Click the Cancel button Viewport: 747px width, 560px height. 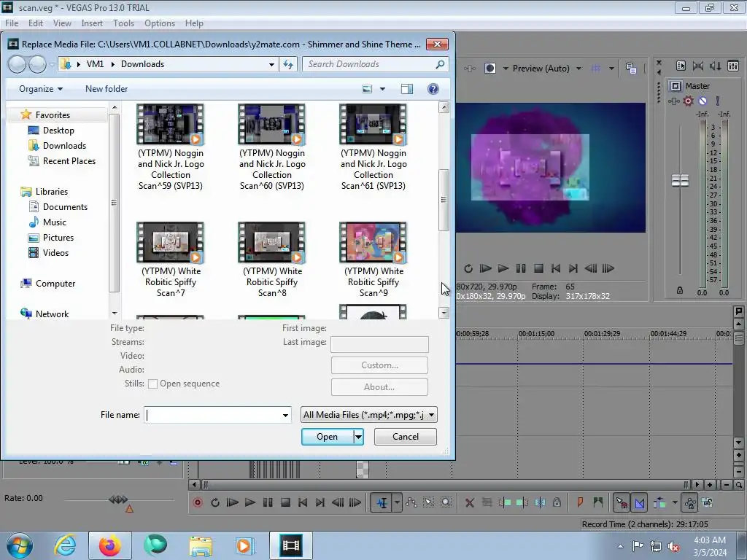406,437
